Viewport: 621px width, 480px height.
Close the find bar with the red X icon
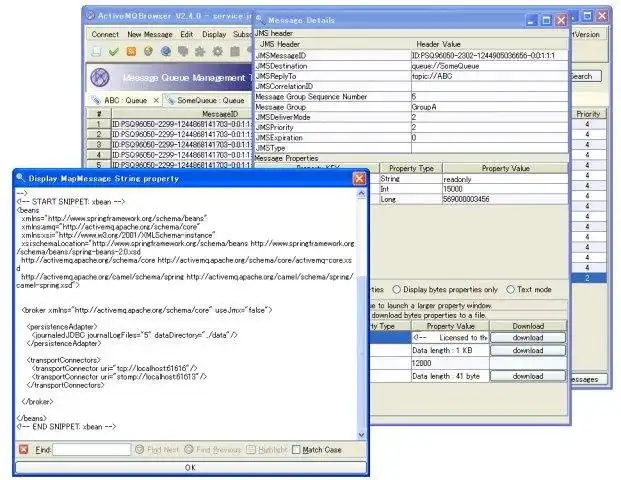click(24, 449)
